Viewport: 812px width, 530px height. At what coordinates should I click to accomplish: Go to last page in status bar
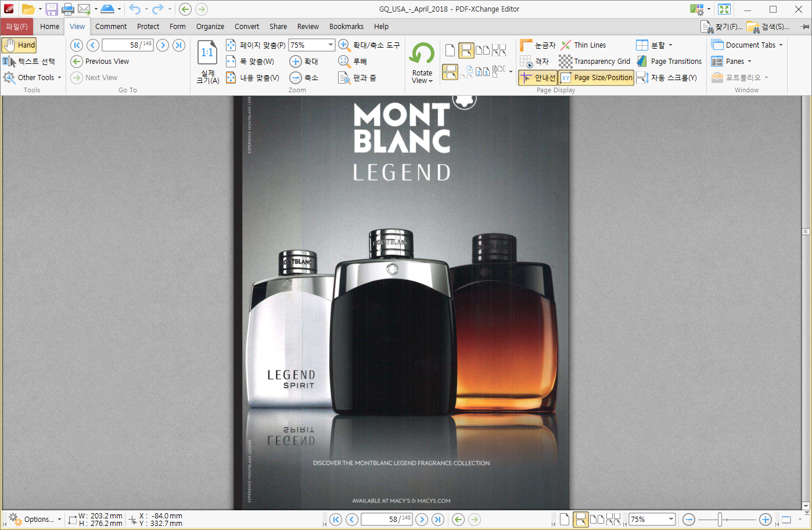tap(439, 520)
